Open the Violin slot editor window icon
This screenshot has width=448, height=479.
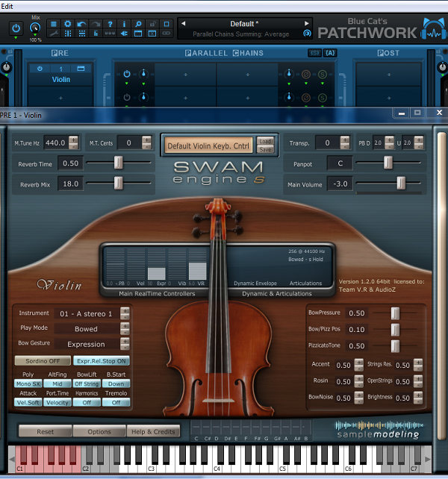(x=81, y=69)
